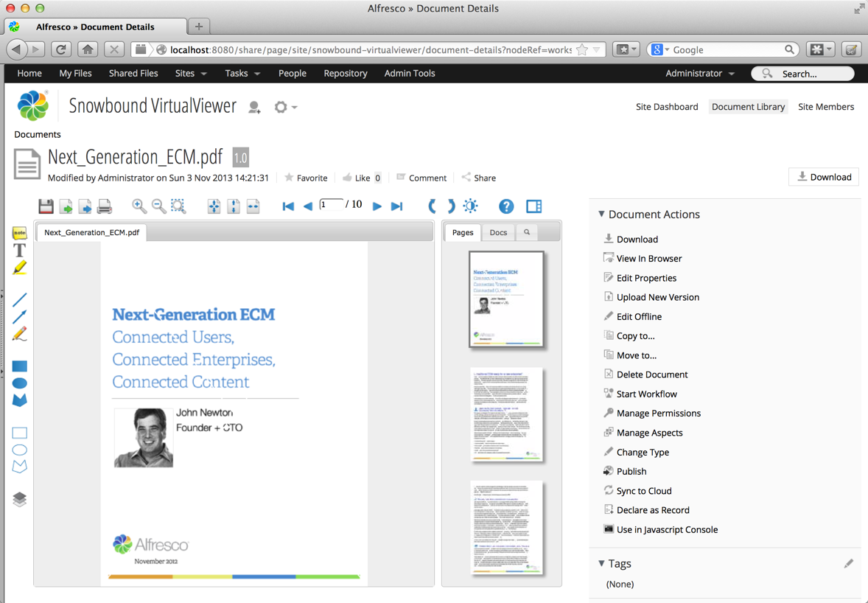Rotate the page clockwise
The width and height of the screenshot is (868, 603).
tap(451, 206)
